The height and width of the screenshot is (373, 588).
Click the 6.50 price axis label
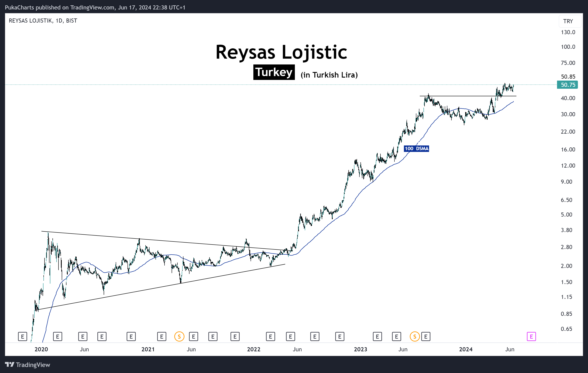pyautogui.click(x=566, y=200)
